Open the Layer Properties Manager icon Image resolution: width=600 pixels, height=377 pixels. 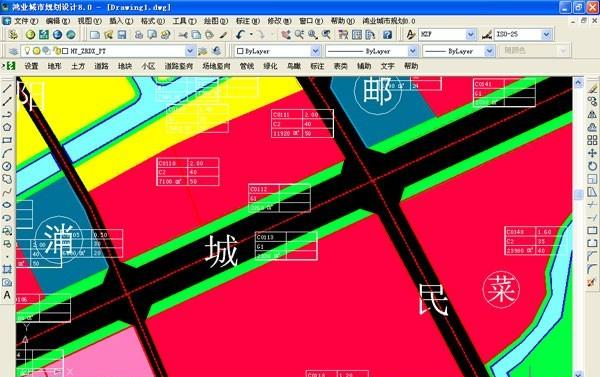pos(13,51)
